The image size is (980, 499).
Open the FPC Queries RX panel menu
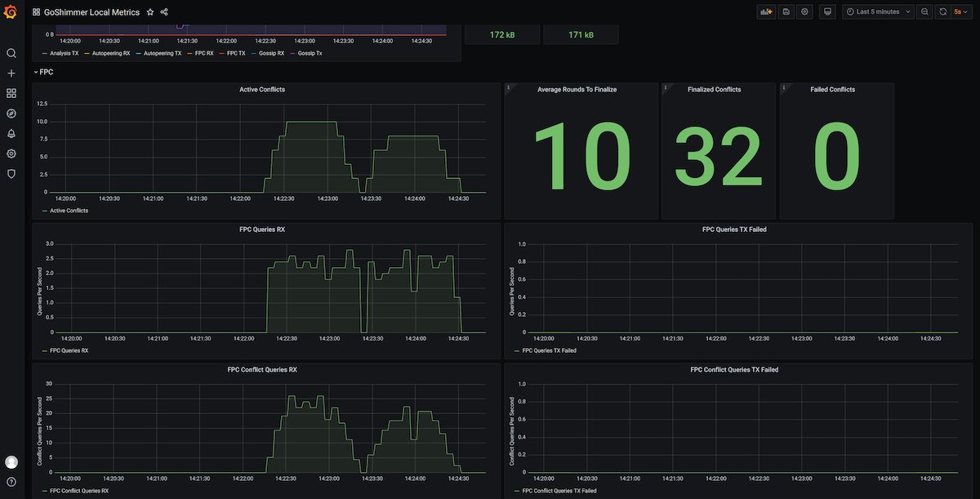click(262, 229)
